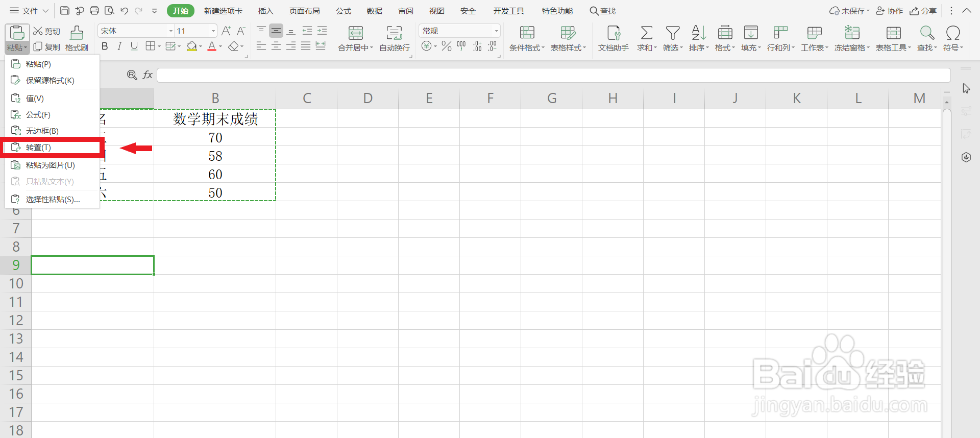980x438 pixels.
Task: Select Paste Values (值) option
Action: (x=52, y=98)
